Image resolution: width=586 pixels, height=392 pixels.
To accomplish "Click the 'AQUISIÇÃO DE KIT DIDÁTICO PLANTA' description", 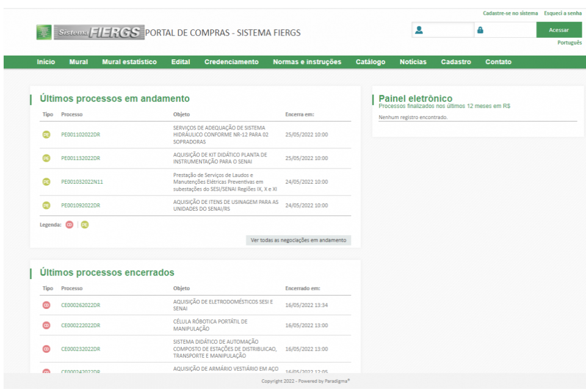I will (x=220, y=158).
